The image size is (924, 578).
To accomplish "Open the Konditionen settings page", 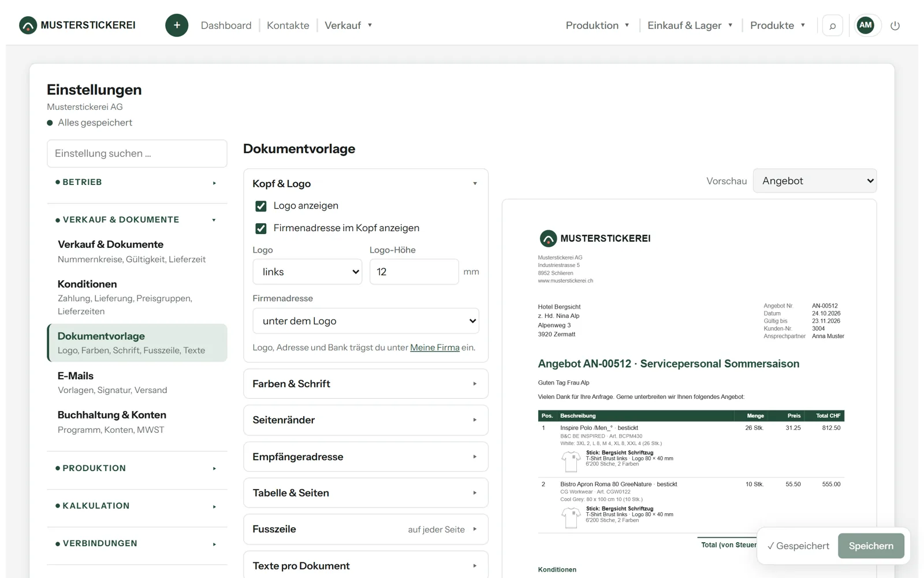I will [137, 297].
